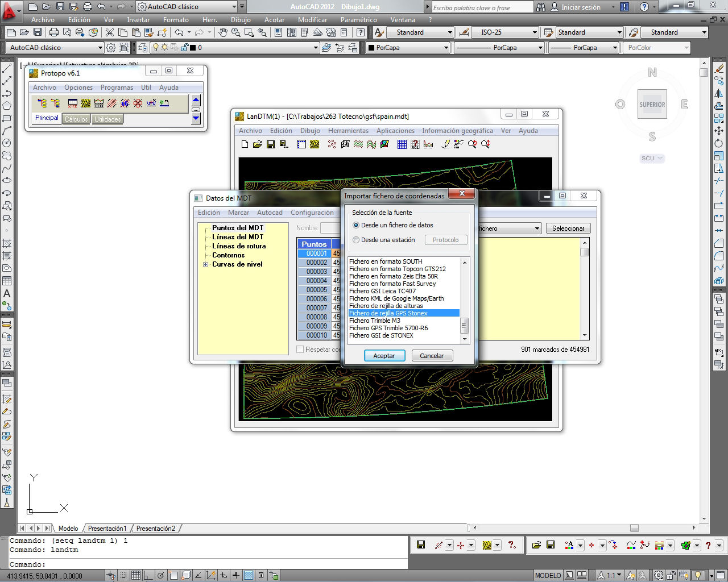This screenshot has width=728, height=582.
Task: Click the vertical scrollbar thumb of format list
Action: pyautogui.click(x=464, y=326)
